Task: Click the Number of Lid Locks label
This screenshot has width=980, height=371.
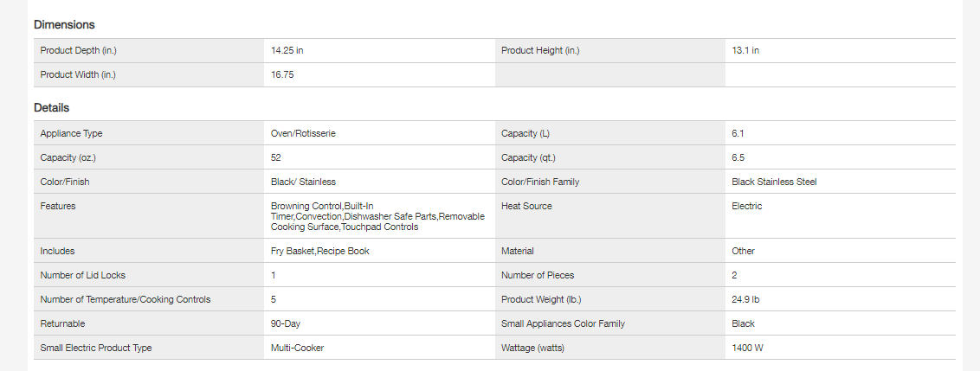Action: (82, 276)
